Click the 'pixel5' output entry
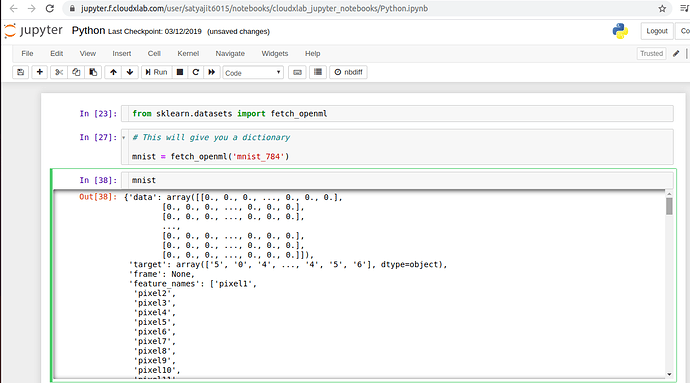This screenshot has width=690, height=383. (154, 322)
